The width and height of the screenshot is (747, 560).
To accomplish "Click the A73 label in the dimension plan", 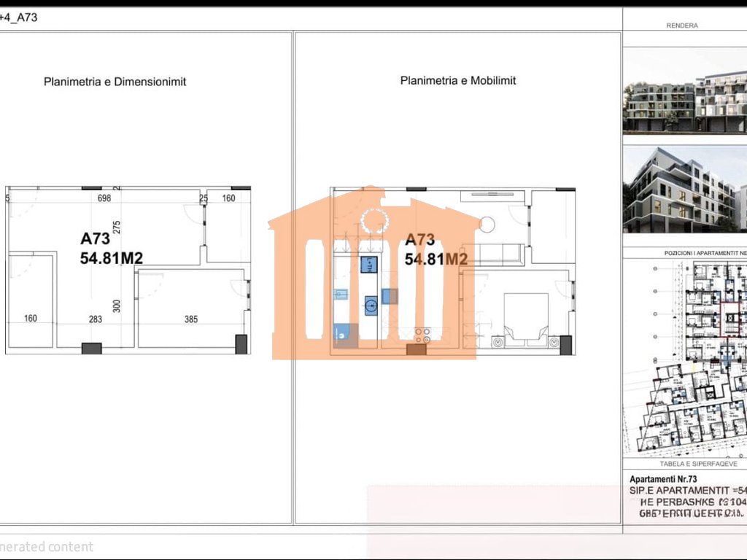I will 95,238.
